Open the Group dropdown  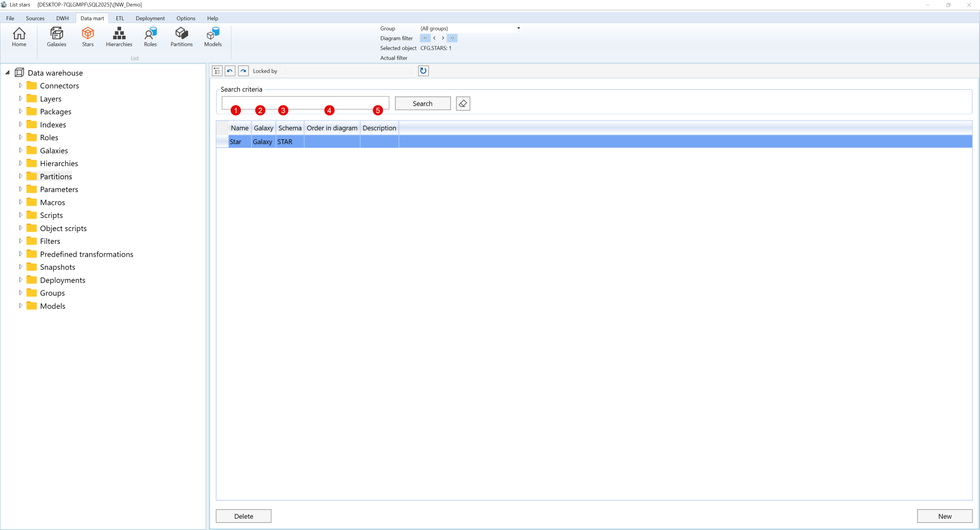[518, 28]
